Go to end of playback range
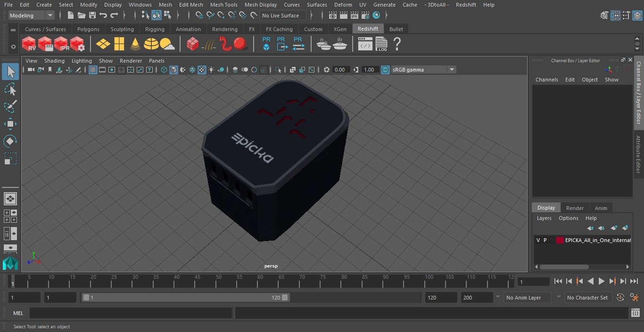Image resolution: width=644 pixels, height=332 pixels. pyautogui.click(x=634, y=281)
